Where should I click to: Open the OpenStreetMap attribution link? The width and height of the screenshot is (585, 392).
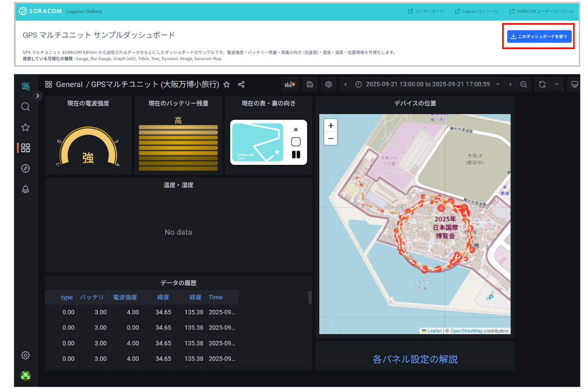point(466,331)
